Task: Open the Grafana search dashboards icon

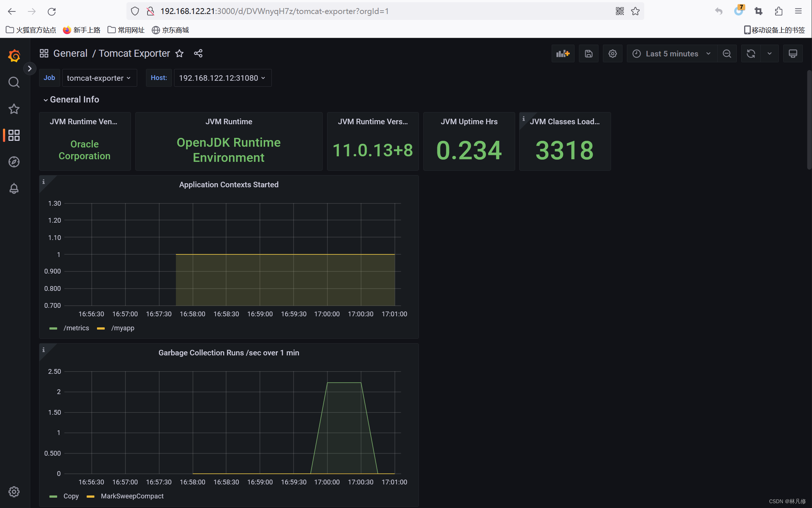Action: tap(14, 82)
